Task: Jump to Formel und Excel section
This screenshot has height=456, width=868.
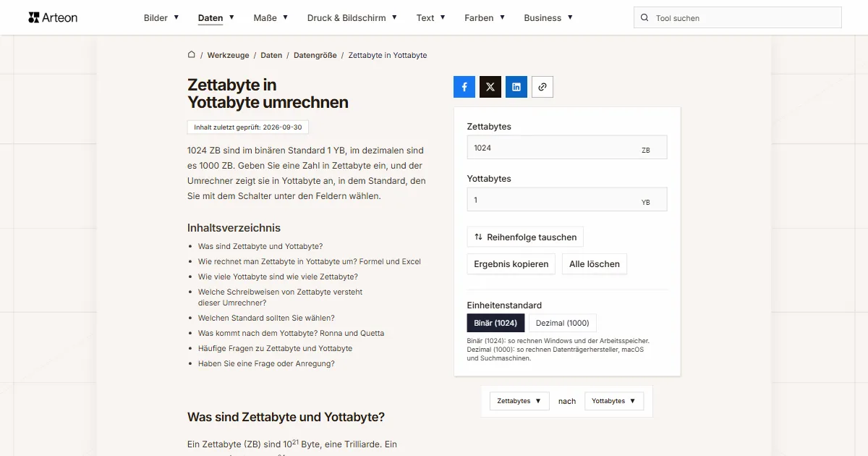Action: (x=310, y=261)
